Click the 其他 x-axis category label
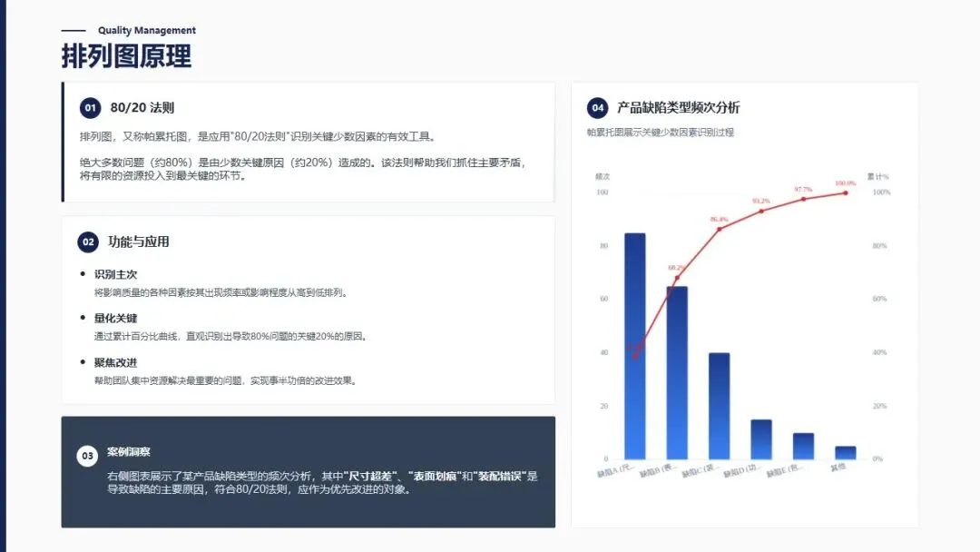The height and width of the screenshot is (552, 980). 838,468
